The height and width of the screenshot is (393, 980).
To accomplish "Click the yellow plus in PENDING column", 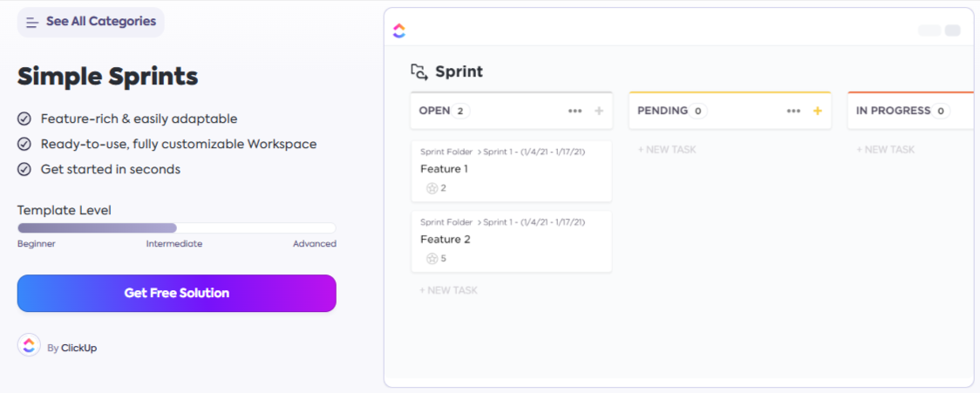I will (818, 111).
